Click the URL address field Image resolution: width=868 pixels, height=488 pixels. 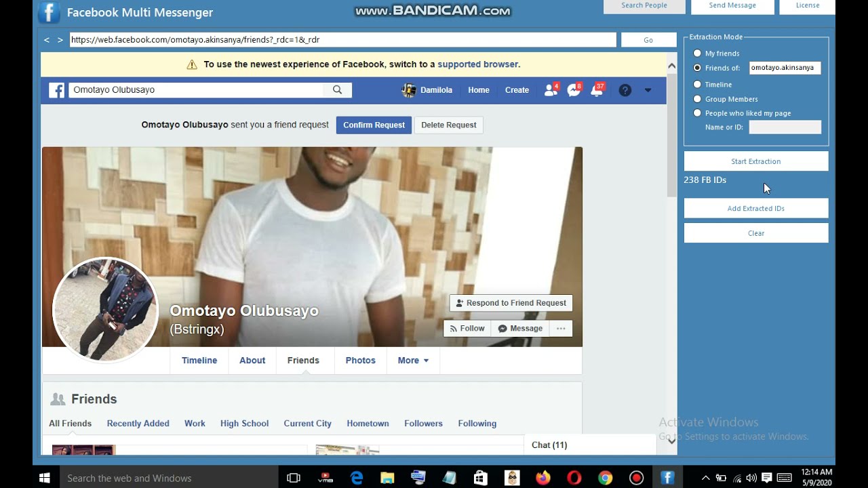pyautogui.click(x=343, y=40)
